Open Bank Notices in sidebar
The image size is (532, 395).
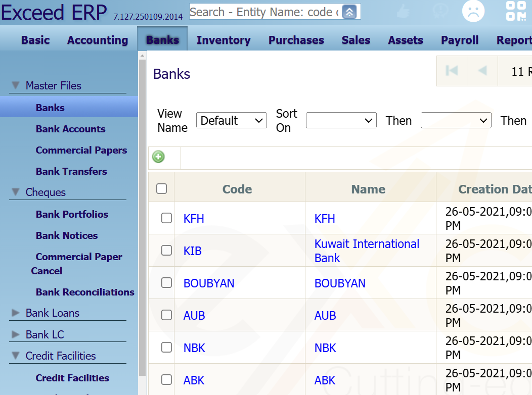(67, 235)
